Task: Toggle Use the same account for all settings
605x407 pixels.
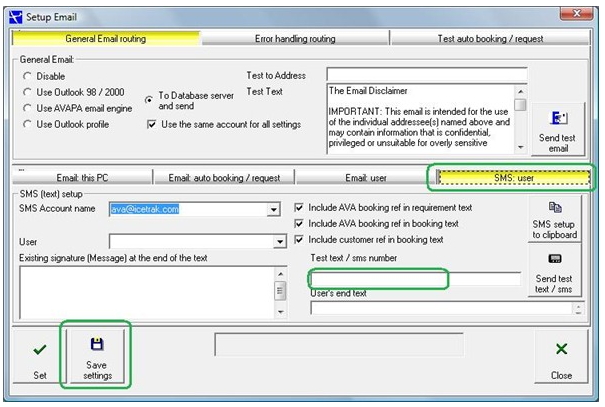Action: (x=152, y=124)
